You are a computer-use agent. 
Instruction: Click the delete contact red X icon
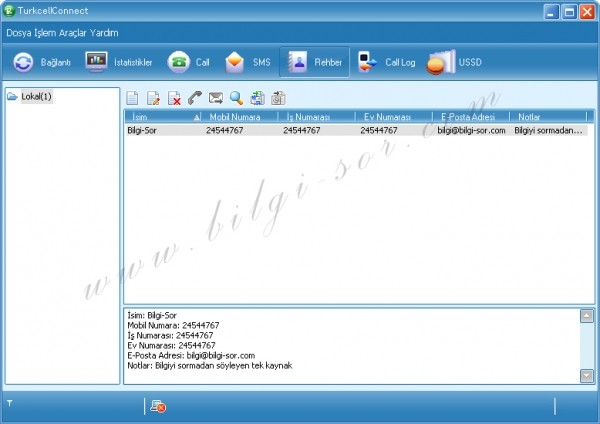coord(174,98)
